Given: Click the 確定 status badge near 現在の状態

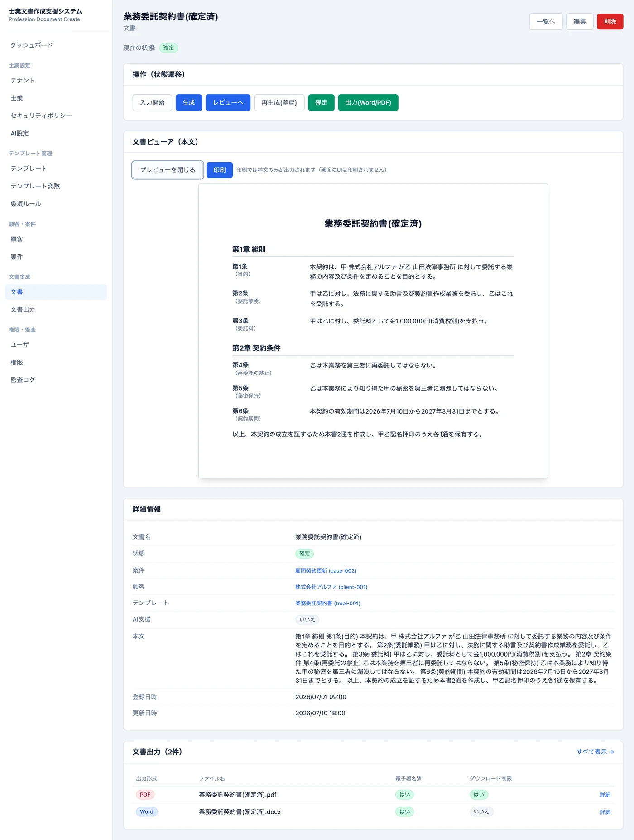Looking at the screenshot, I should pyautogui.click(x=168, y=48).
